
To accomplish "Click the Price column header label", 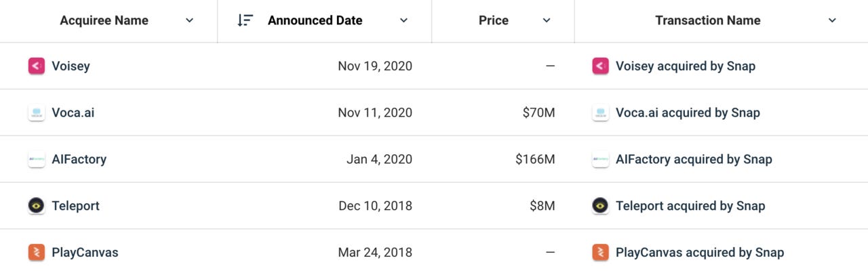I will [x=494, y=20].
